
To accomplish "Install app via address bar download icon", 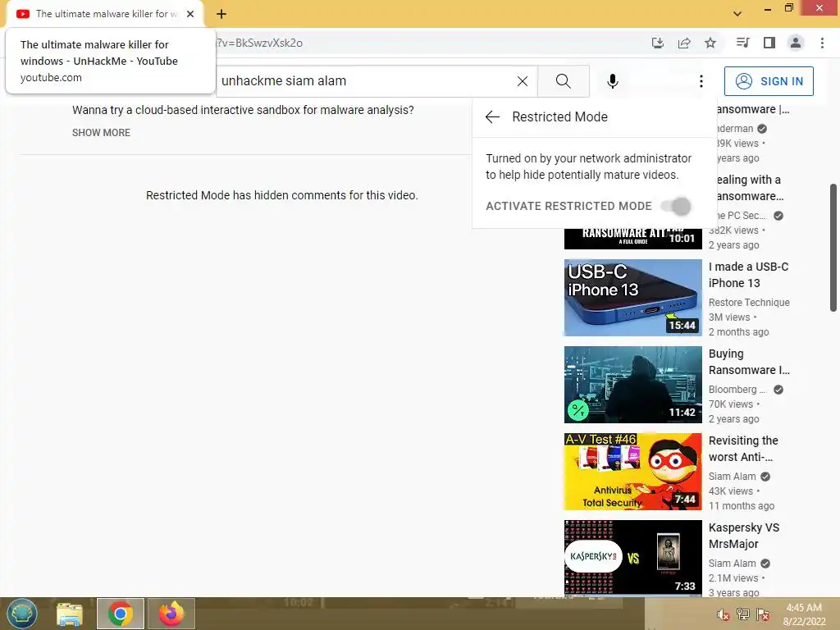I will (657, 43).
